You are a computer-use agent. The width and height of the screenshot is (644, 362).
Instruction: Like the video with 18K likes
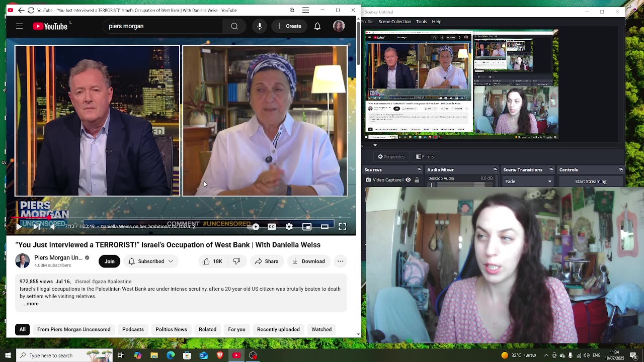(x=212, y=261)
